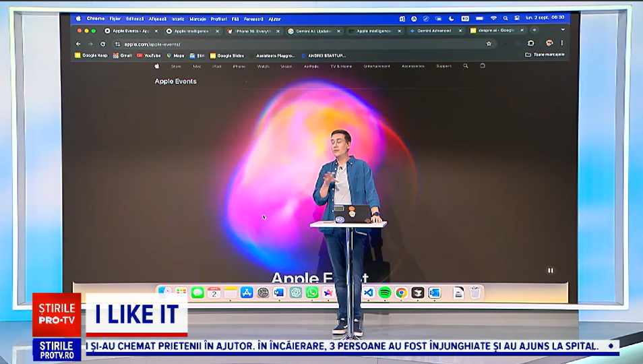Open Outlook from the Dock
The image size is (643, 364).
pos(434,293)
